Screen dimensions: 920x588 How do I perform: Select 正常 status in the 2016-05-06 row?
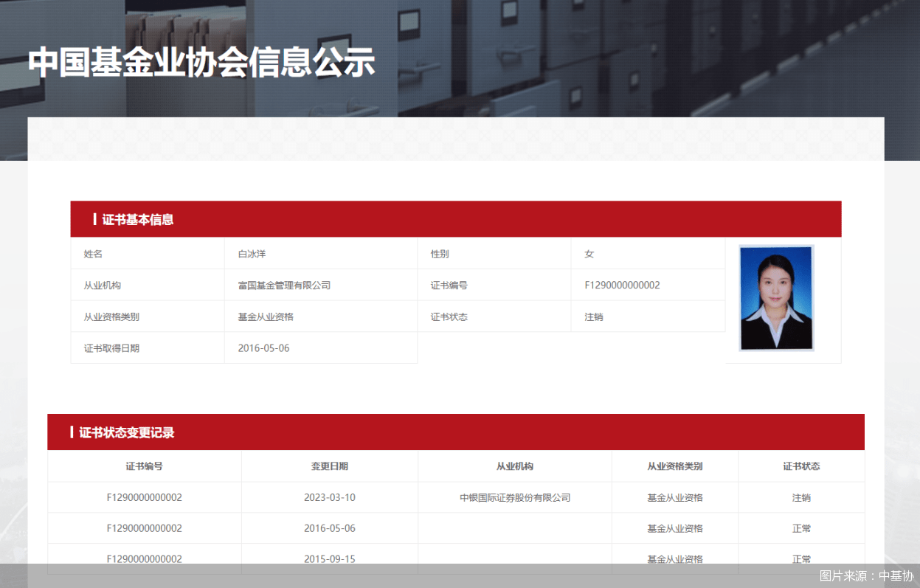click(801, 529)
